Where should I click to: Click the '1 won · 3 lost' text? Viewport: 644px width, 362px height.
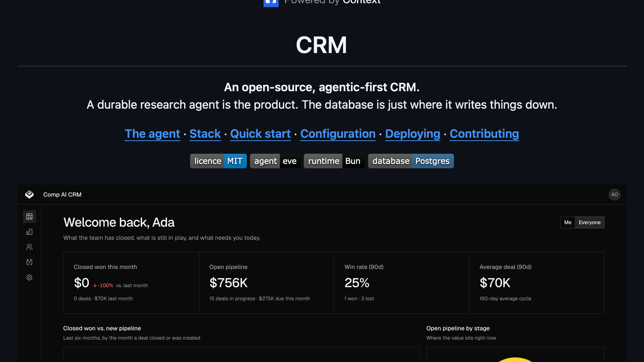click(359, 298)
